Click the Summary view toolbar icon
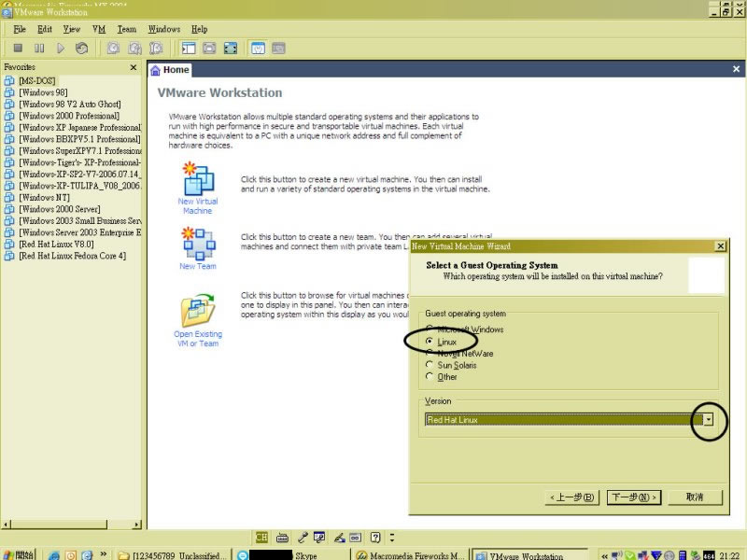The height and width of the screenshot is (560, 747). coord(258,49)
